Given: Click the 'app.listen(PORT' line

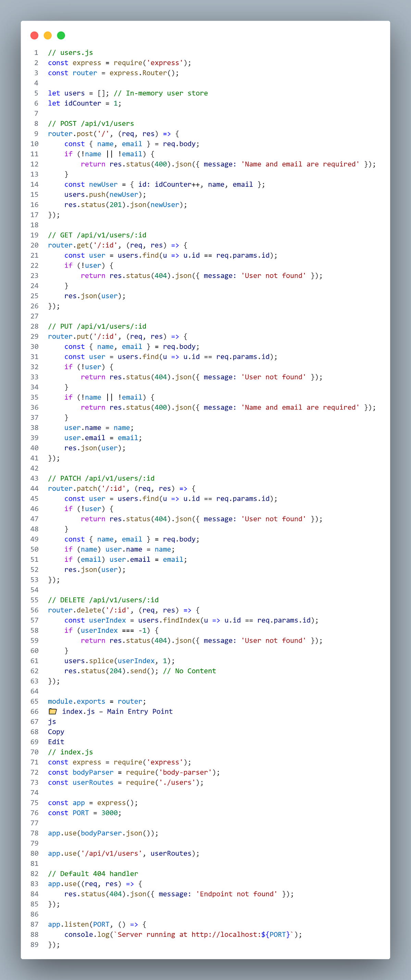Looking at the screenshot, I should pyautogui.click(x=97, y=924).
